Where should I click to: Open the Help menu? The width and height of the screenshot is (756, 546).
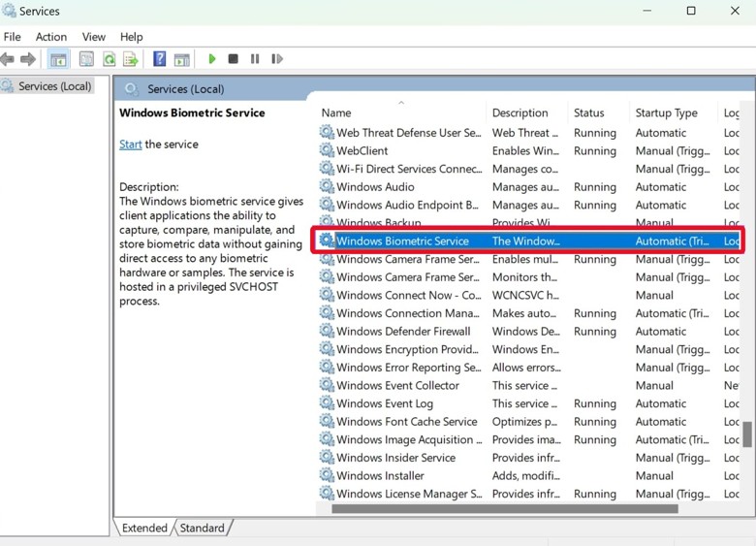click(x=131, y=37)
